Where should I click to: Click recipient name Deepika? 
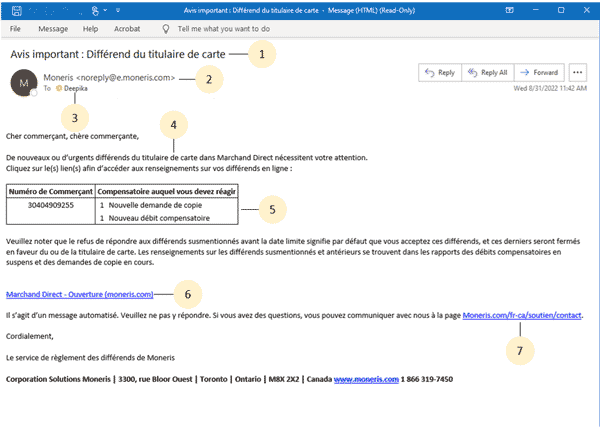click(76, 88)
